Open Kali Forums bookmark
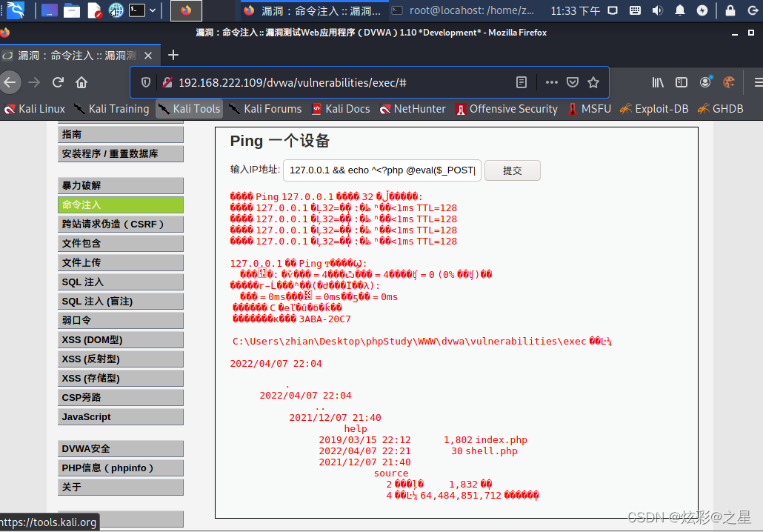The height and width of the screenshot is (532, 763). pos(265,109)
